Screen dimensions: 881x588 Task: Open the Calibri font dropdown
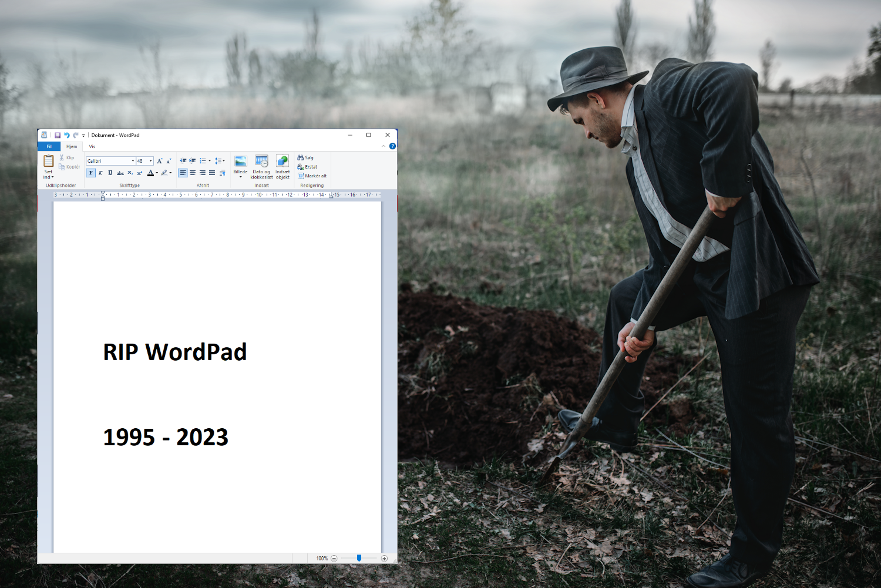[x=133, y=160]
